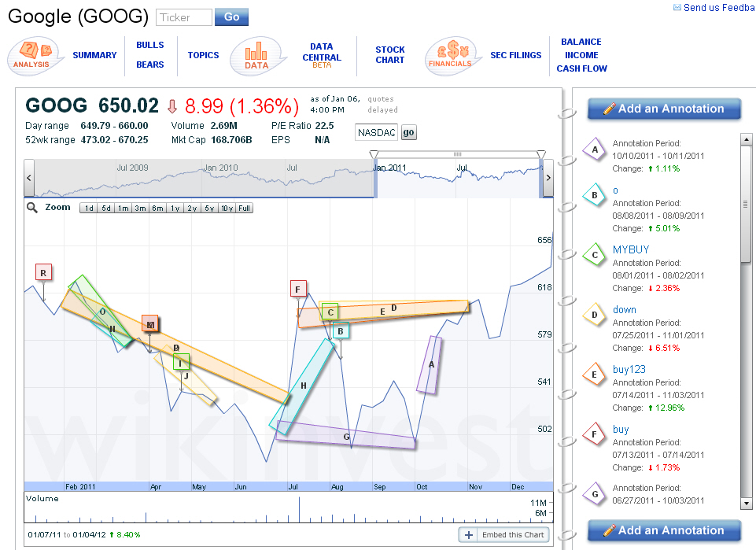
Task: Select annotation E diamond icon in list
Action: point(595,375)
